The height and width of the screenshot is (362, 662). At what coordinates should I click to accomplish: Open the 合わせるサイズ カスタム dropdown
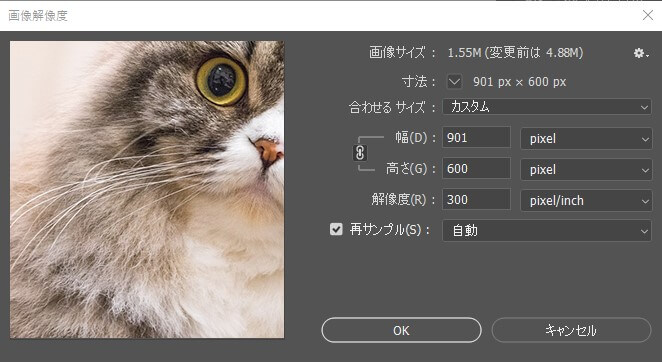point(547,107)
